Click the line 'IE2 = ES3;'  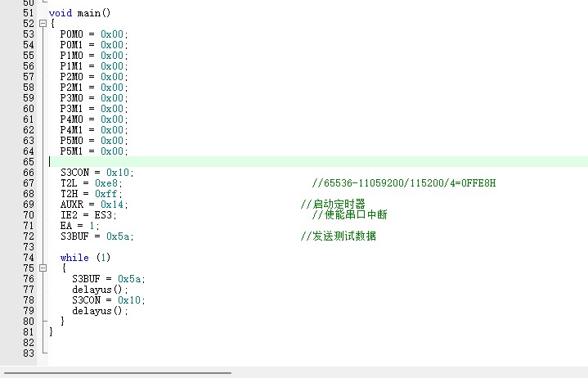coord(88,215)
